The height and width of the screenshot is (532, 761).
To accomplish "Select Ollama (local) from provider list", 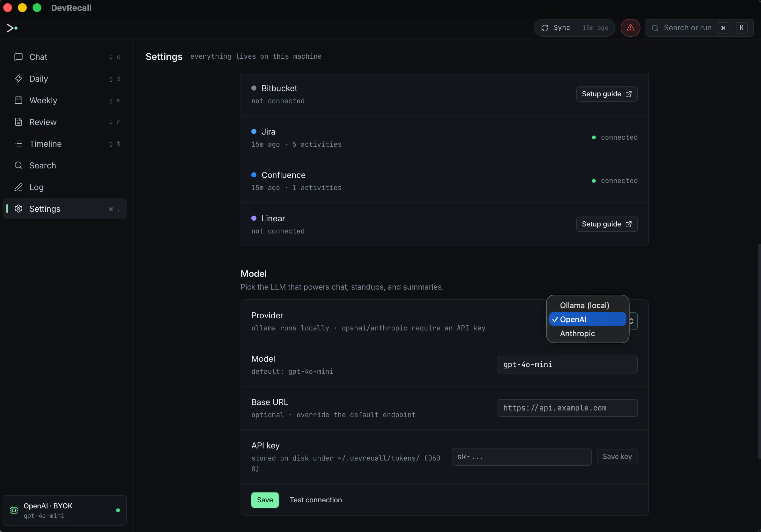I will (x=587, y=305).
